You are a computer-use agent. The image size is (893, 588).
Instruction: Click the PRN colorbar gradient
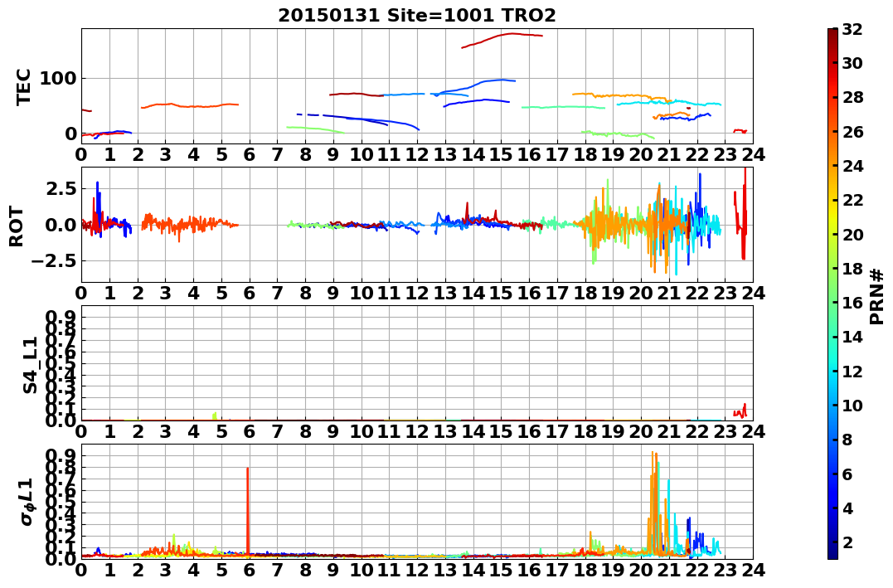point(832,294)
